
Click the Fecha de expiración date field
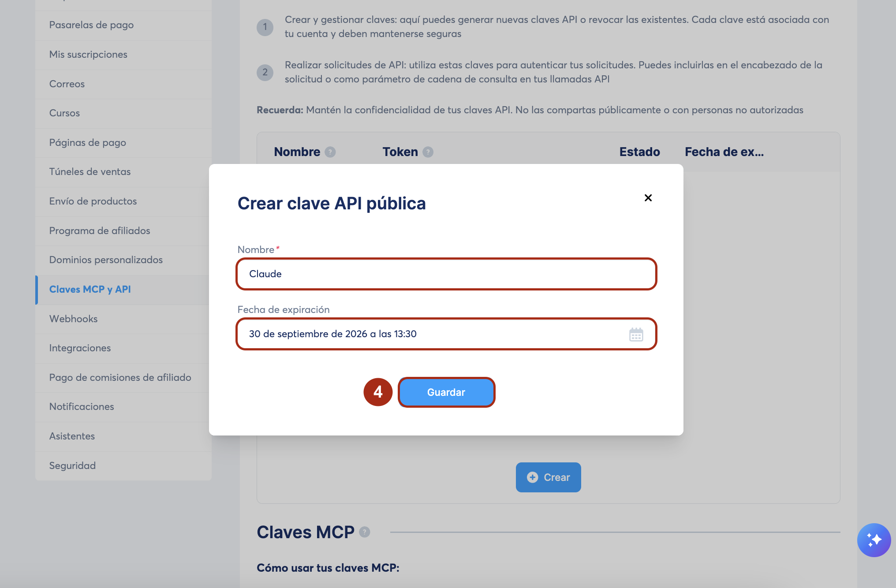[x=446, y=334]
